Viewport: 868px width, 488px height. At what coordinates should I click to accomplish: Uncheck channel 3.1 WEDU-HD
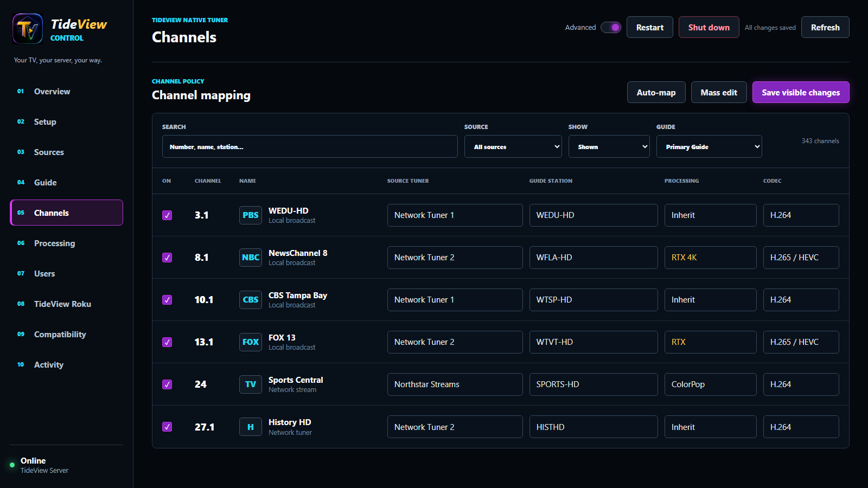pyautogui.click(x=167, y=215)
